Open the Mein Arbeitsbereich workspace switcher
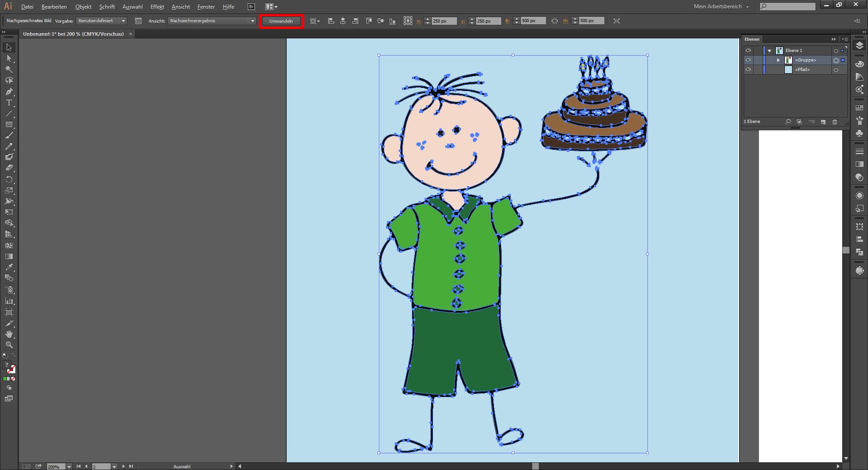This screenshot has width=868, height=470. (x=721, y=7)
